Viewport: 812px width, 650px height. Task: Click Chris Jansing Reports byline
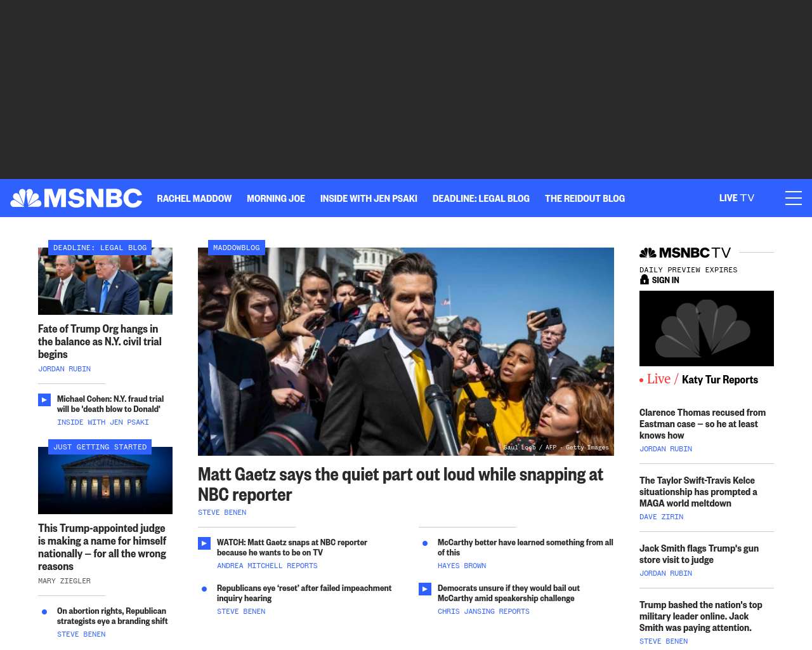click(x=483, y=611)
